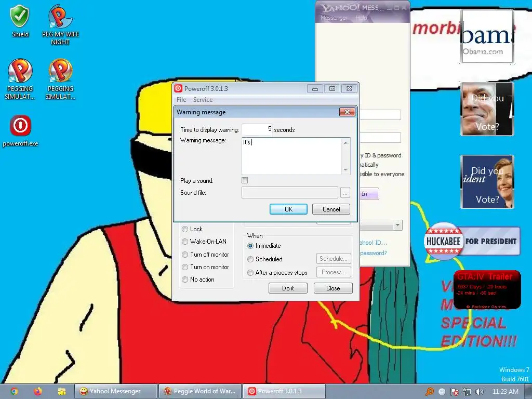Expand the Yahoo Messenger status dropdown arrow
Screen dimensions: 532x399
397,225
